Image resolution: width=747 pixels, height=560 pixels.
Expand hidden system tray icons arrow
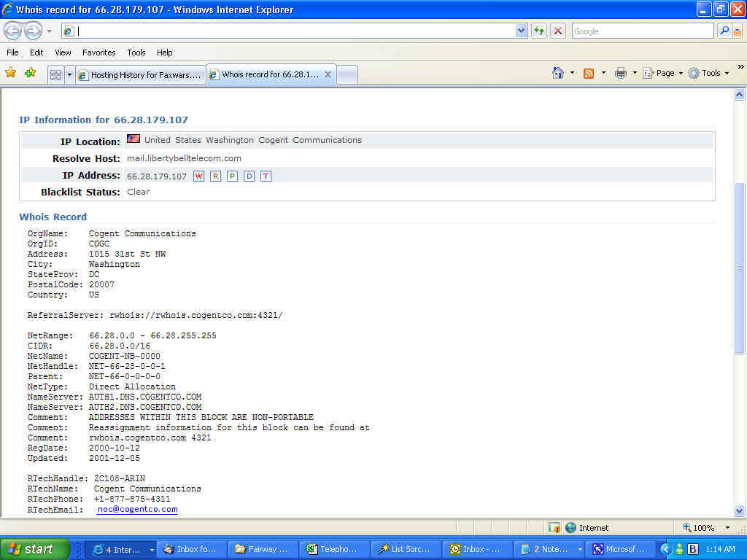(667, 549)
